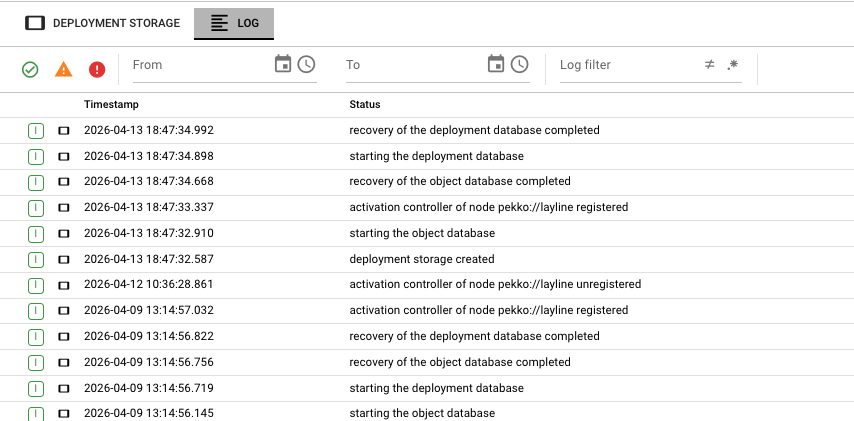
Task: Select the Log tab
Action: pos(234,22)
